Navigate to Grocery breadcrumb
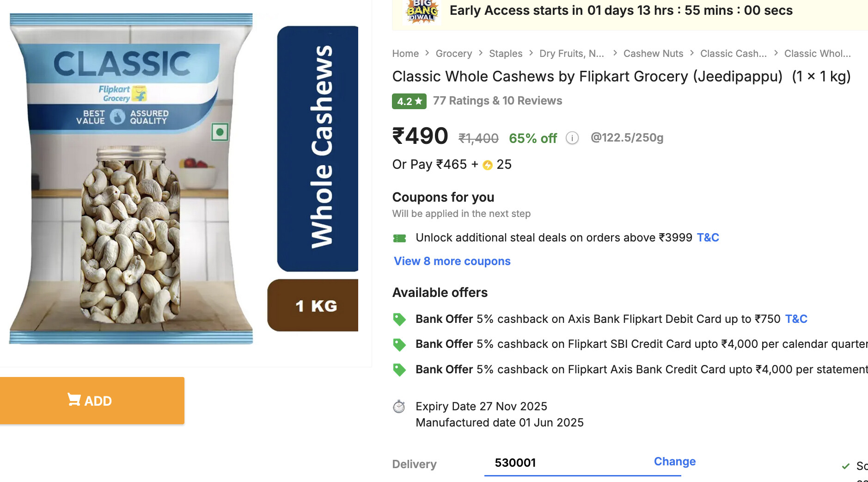Image resolution: width=868 pixels, height=482 pixels. tap(453, 54)
